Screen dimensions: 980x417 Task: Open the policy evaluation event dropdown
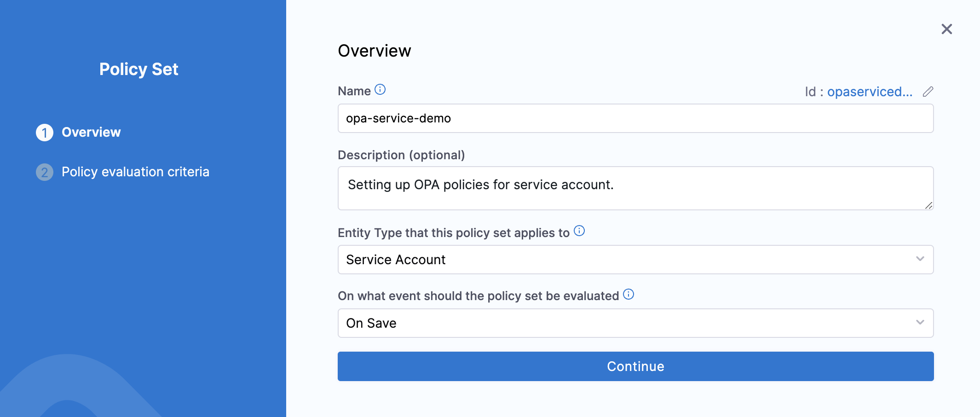click(635, 323)
